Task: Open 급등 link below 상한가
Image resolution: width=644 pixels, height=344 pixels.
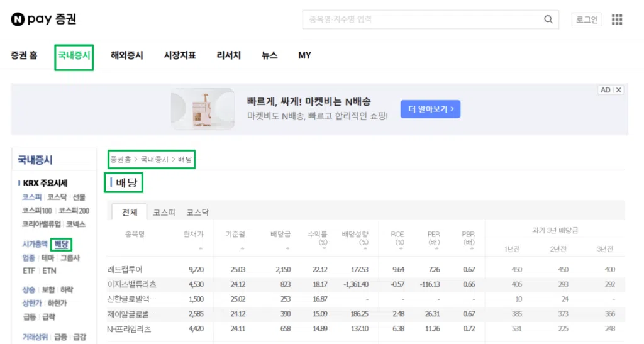Action: [29, 317]
